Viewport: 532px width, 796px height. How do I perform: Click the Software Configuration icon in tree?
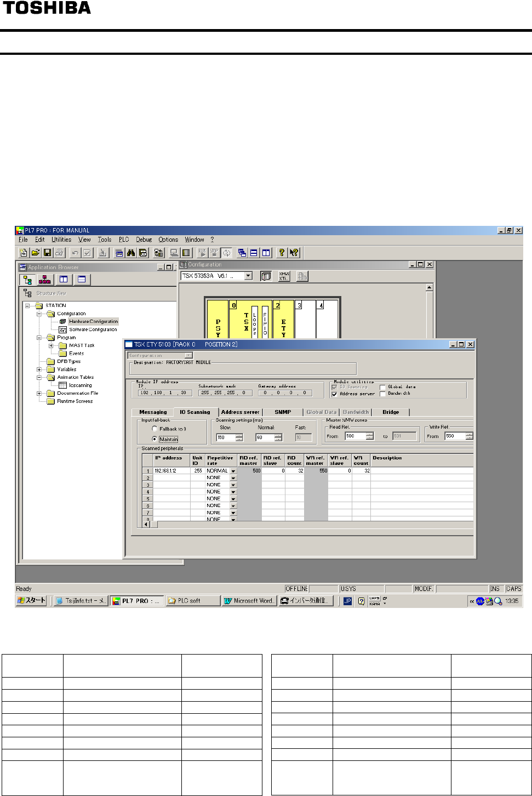click(63, 329)
